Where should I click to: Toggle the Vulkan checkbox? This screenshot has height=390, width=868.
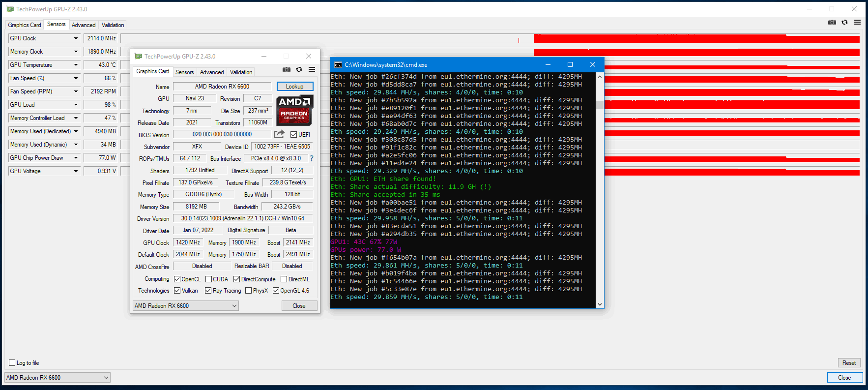coord(177,290)
